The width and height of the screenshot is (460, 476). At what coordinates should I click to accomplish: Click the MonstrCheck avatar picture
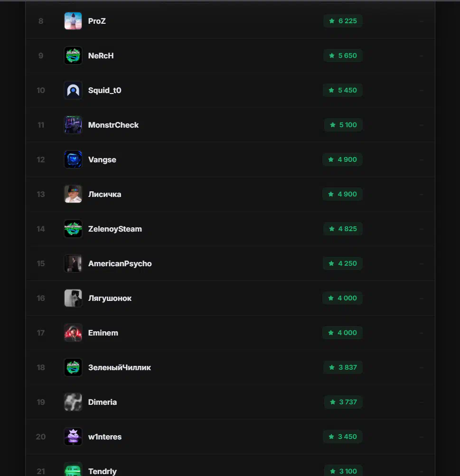click(x=73, y=125)
